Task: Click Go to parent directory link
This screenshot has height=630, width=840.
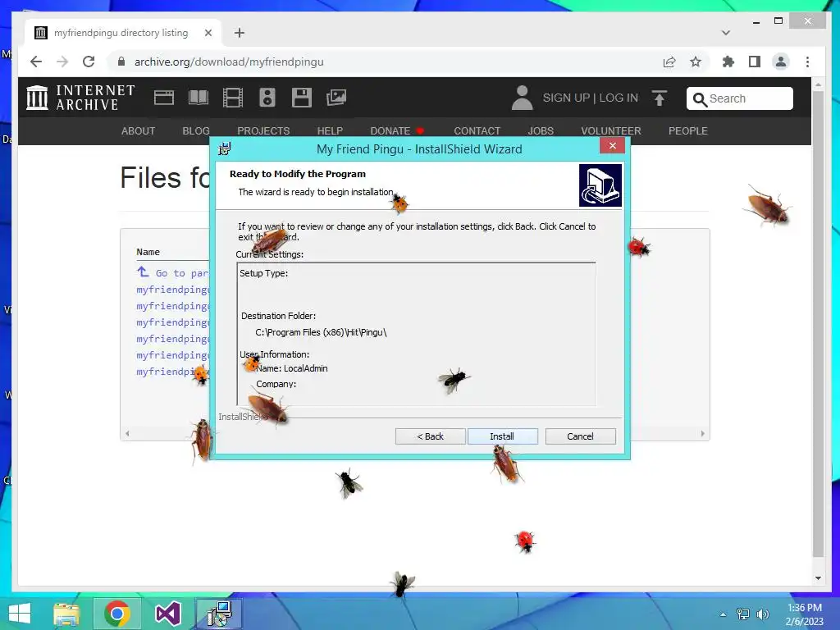Action: click(x=172, y=272)
